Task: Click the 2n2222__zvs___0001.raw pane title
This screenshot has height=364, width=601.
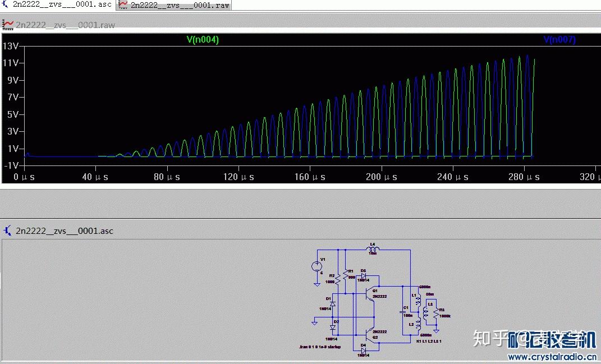Action: 65,25
